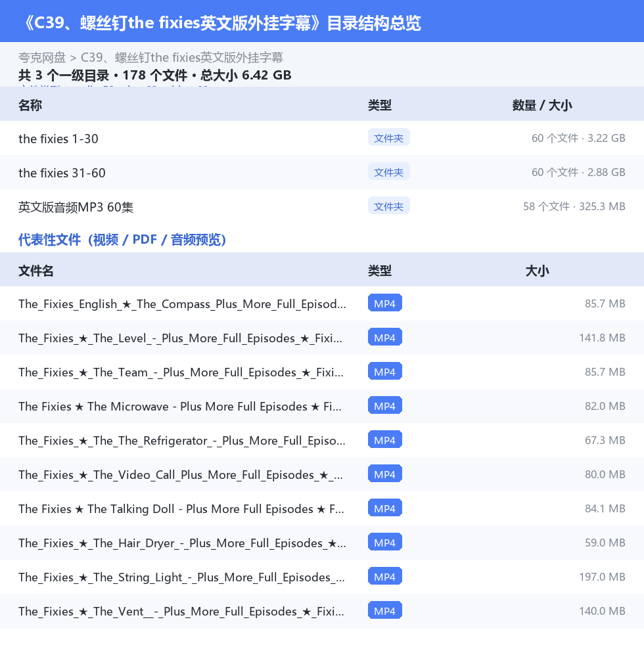Click MP4 badge in The_Compass row

[384, 303]
